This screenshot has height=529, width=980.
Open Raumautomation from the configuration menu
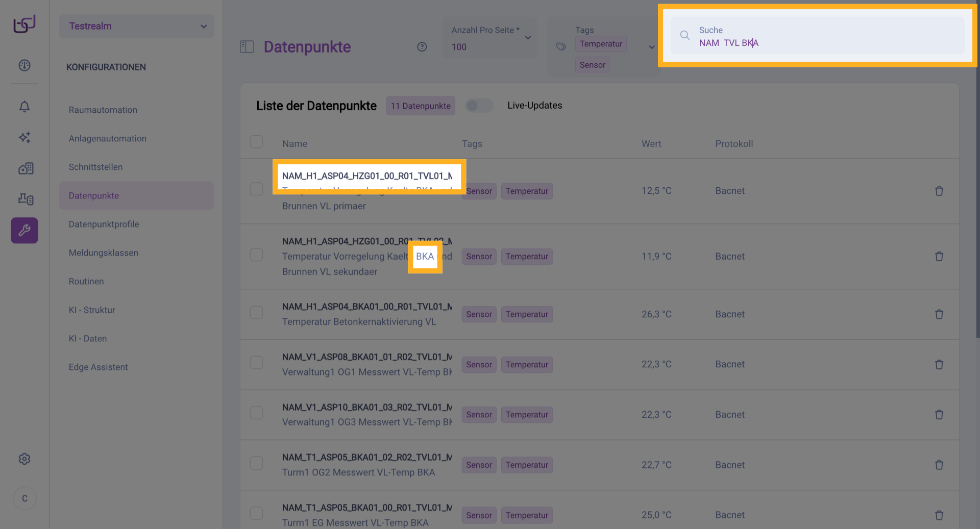(103, 110)
